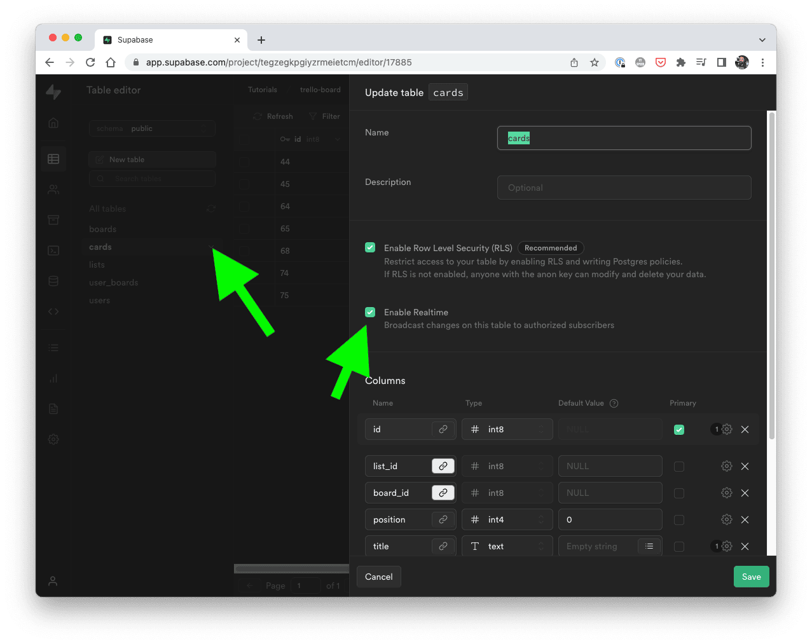Switch to Supabase browser tab

[x=170, y=39]
